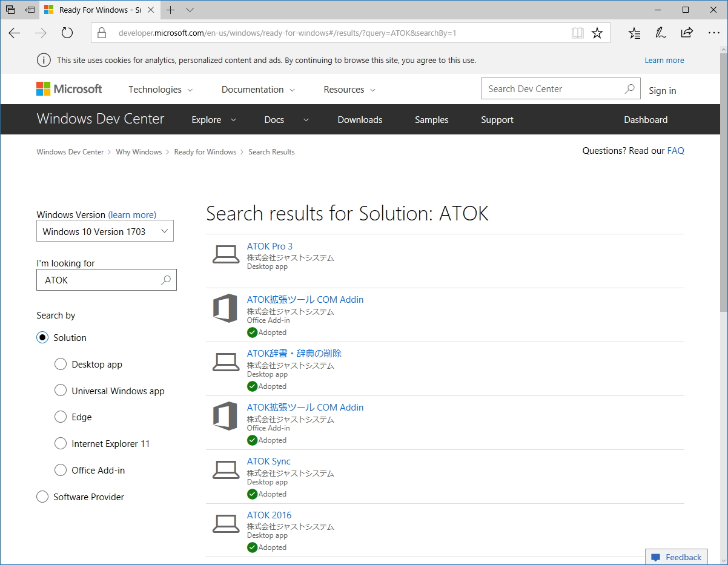Click the ATOK search query field

pos(100,280)
